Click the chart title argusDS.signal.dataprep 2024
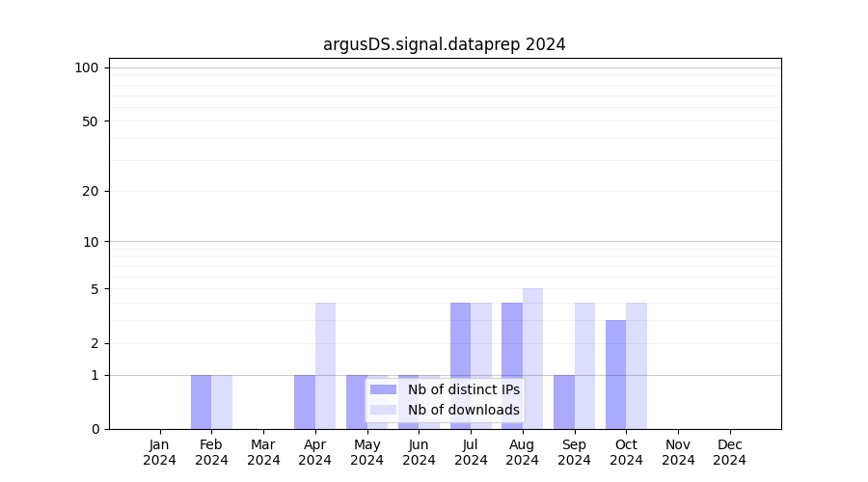Viewport: 868px width, 482px height. click(x=444, y=44)
